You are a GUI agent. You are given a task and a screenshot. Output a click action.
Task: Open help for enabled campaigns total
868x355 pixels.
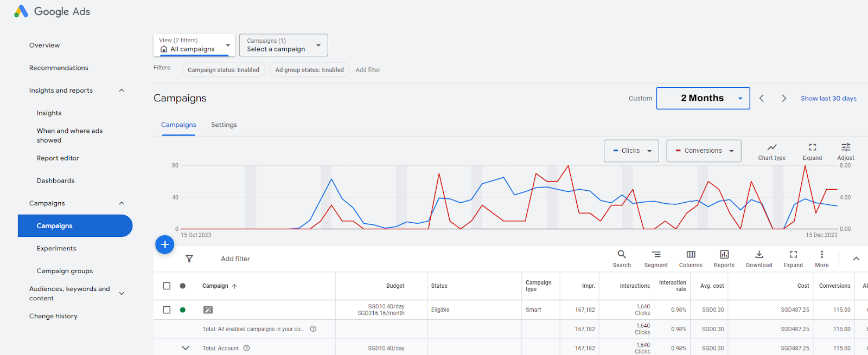tap(313, 329)
